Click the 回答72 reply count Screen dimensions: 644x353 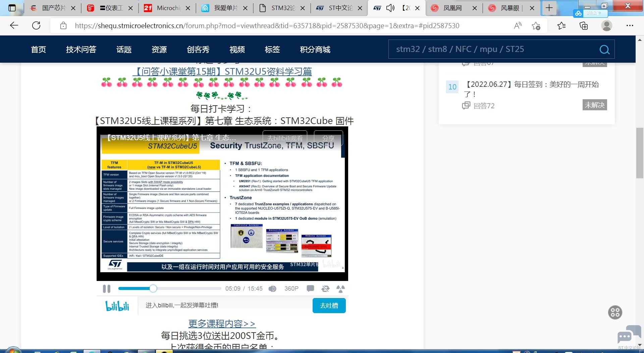coord(484,106)
